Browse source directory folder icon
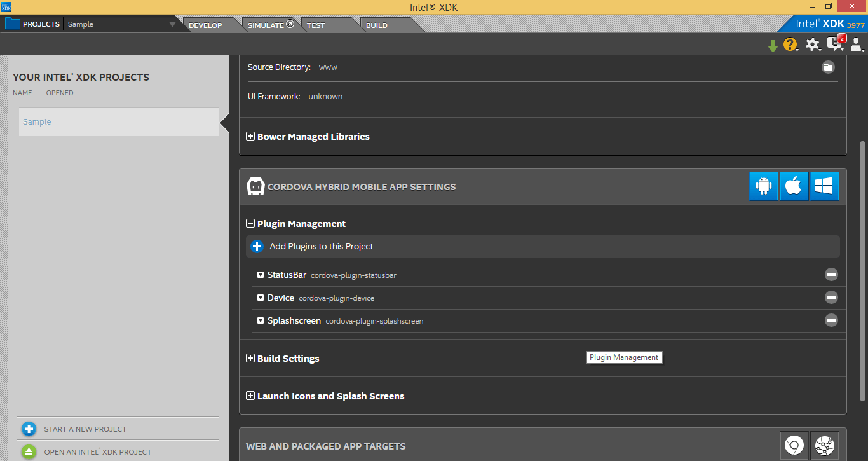868x461 pixels. [x=828, y=67]
